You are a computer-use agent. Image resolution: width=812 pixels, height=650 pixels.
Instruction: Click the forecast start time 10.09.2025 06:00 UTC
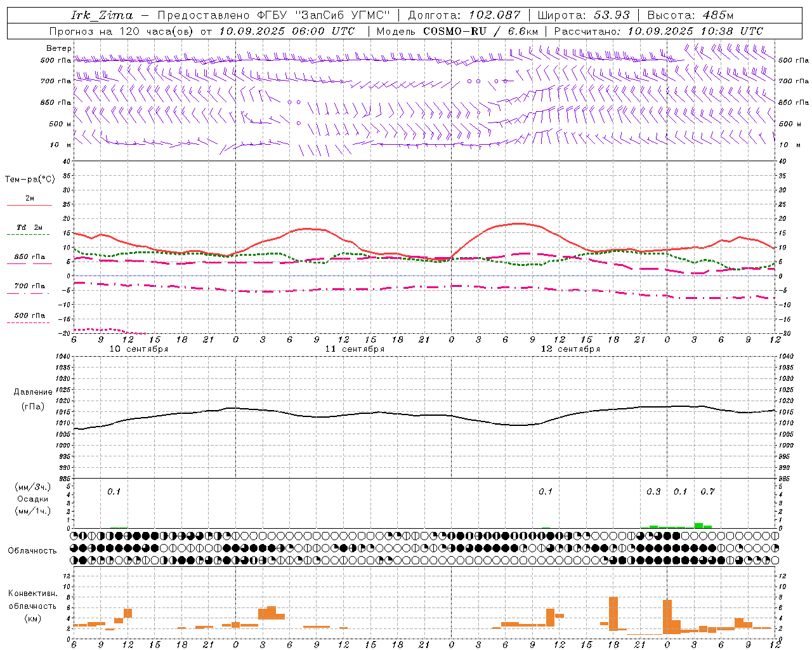pos(287,31)
